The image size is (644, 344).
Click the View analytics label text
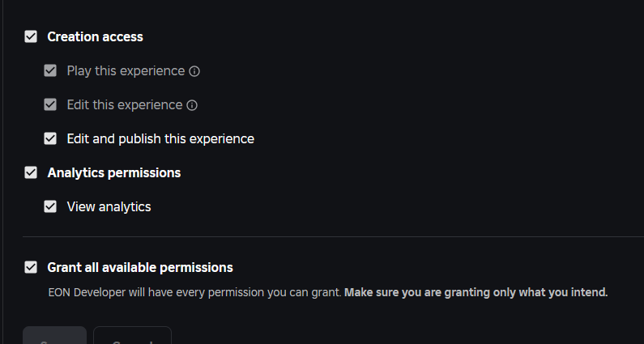(109, 206)
